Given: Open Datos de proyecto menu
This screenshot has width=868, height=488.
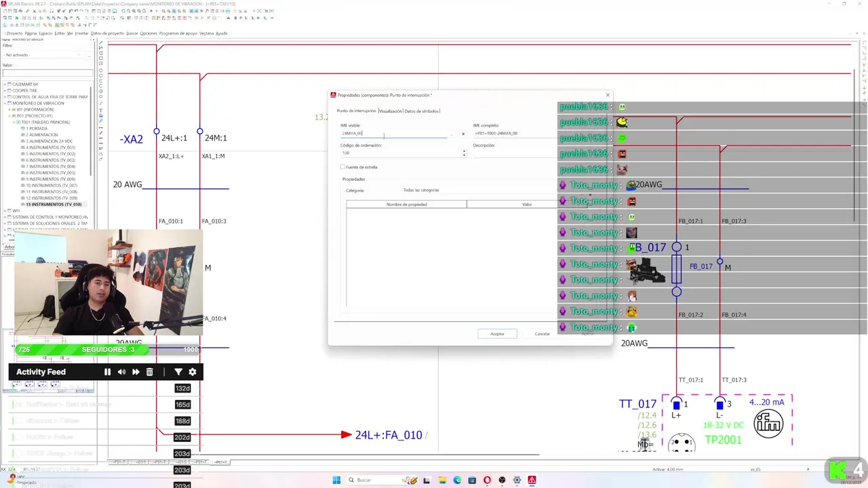Looking at the screenshot, I should [x=107, y=33].
